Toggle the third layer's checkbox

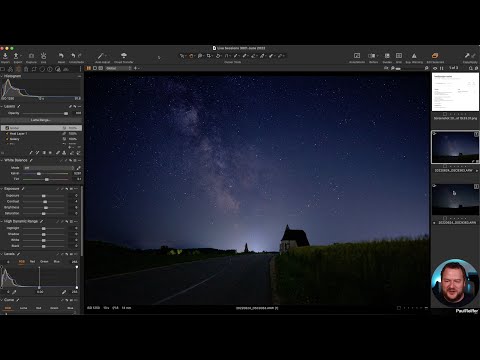coord(7,139)
